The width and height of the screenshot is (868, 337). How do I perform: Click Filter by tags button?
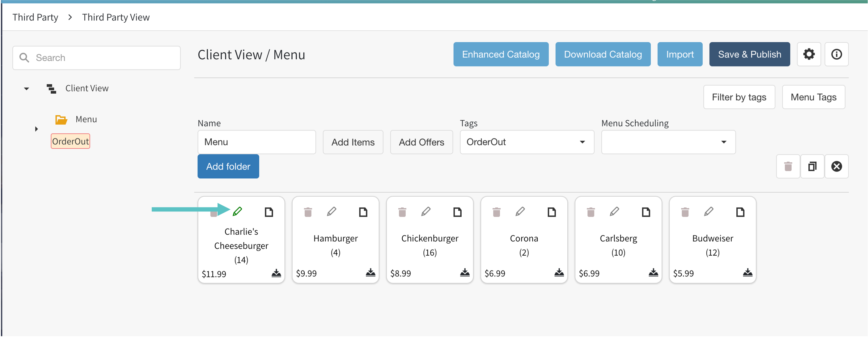739,97
